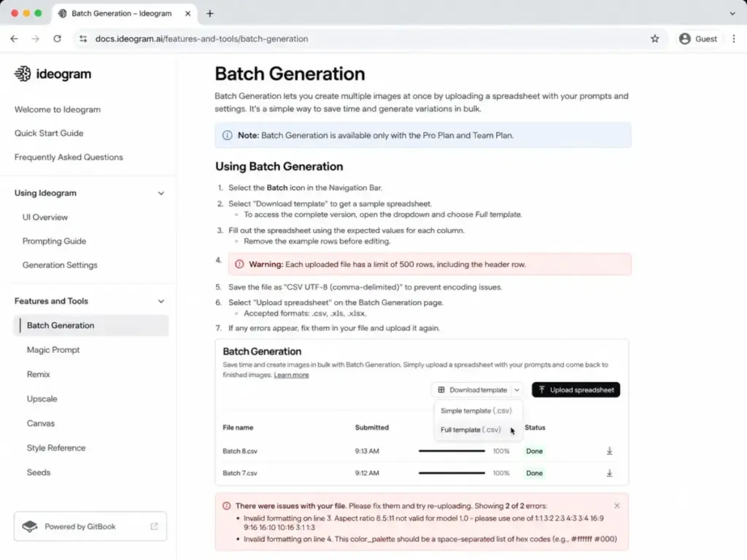The width and height of the screenshot is (747, 560).
Task: Click the 9:13 AM submitted time
Action: pos(367,451)
